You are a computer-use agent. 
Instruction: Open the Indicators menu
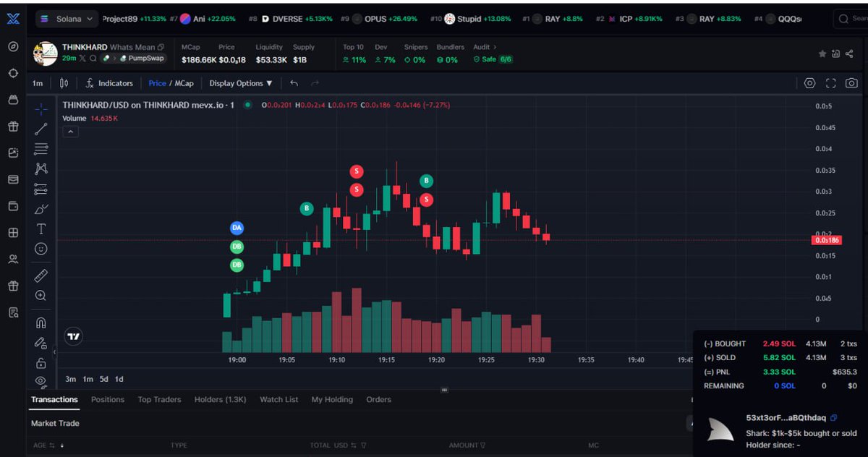[x=109, y=83]
